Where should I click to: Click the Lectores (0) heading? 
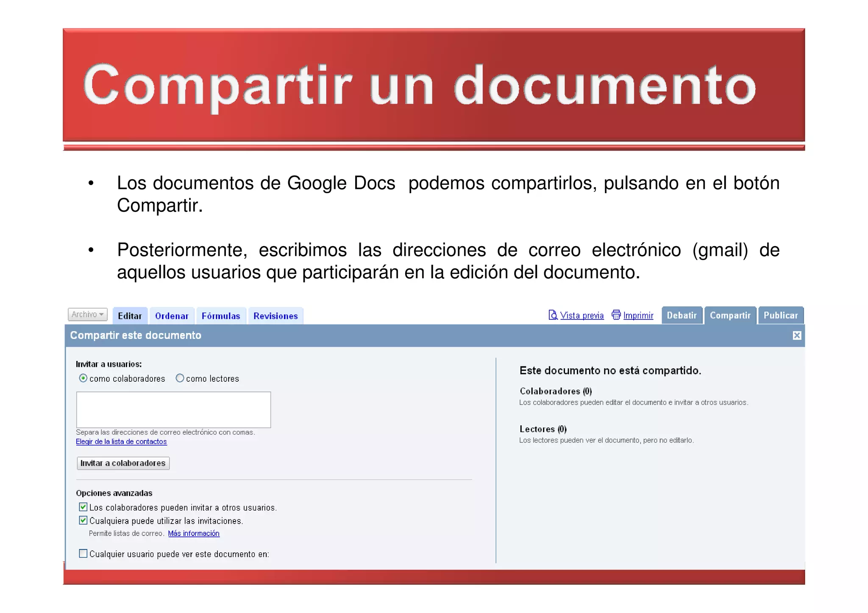[543, 429]
